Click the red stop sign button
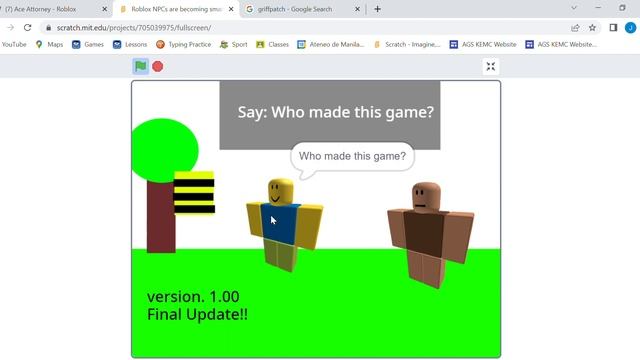Image resolution: width=640 pixels, height=360 pixels. point(158,66)
